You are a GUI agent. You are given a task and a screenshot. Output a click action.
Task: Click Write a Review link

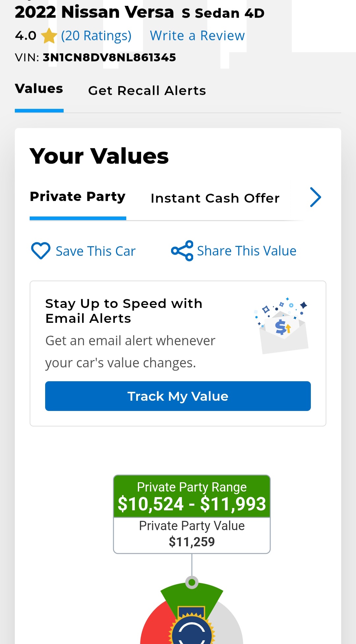[197, 36]
